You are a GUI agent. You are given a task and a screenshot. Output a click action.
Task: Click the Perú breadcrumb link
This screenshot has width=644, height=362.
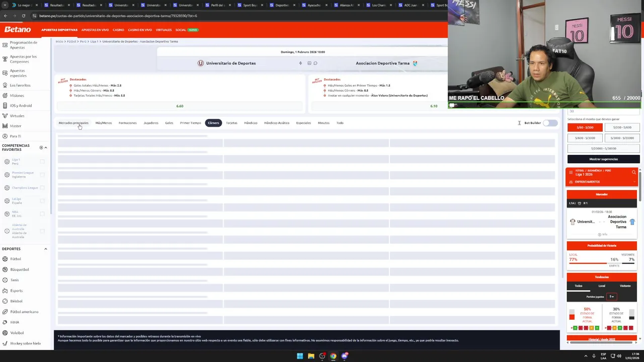83,41
